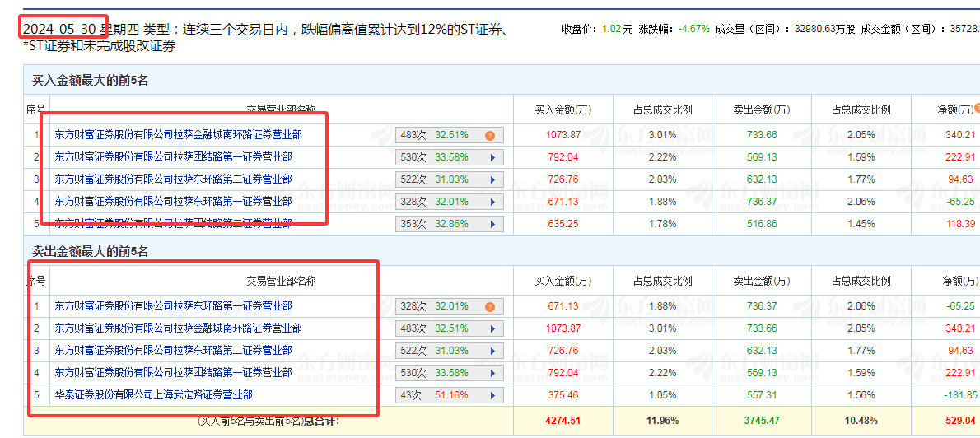Open 拉萨团结路第一证券营业部 link in buy table
The width and height of the screenshot is (980, 438).
(x=173, y=156)
